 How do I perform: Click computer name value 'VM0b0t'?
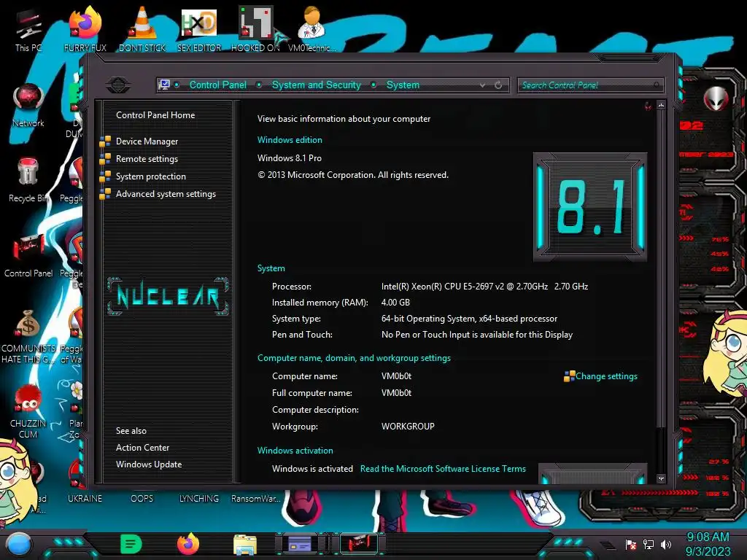pyautogui.click(x=396, y=376)
